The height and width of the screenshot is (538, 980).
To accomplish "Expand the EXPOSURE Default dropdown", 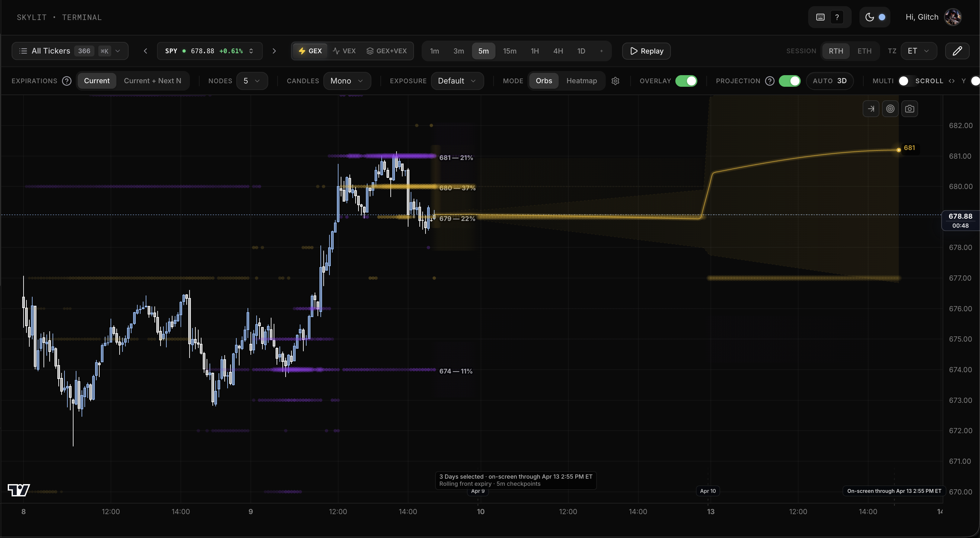I will click(457, 81).
